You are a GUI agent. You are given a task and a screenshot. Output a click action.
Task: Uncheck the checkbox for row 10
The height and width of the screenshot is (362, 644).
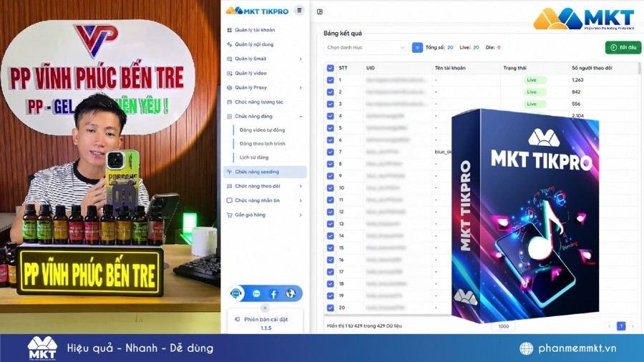click(x=330, y=188)
